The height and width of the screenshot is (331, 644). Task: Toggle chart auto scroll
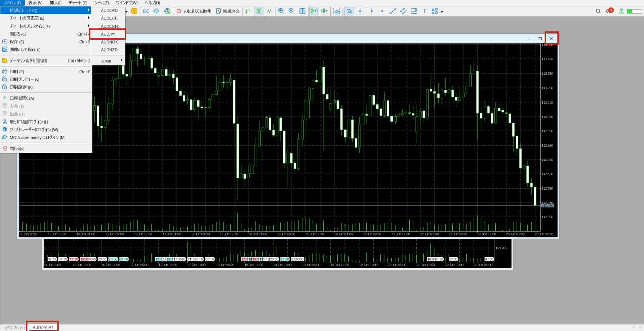(x=314, y=11)
